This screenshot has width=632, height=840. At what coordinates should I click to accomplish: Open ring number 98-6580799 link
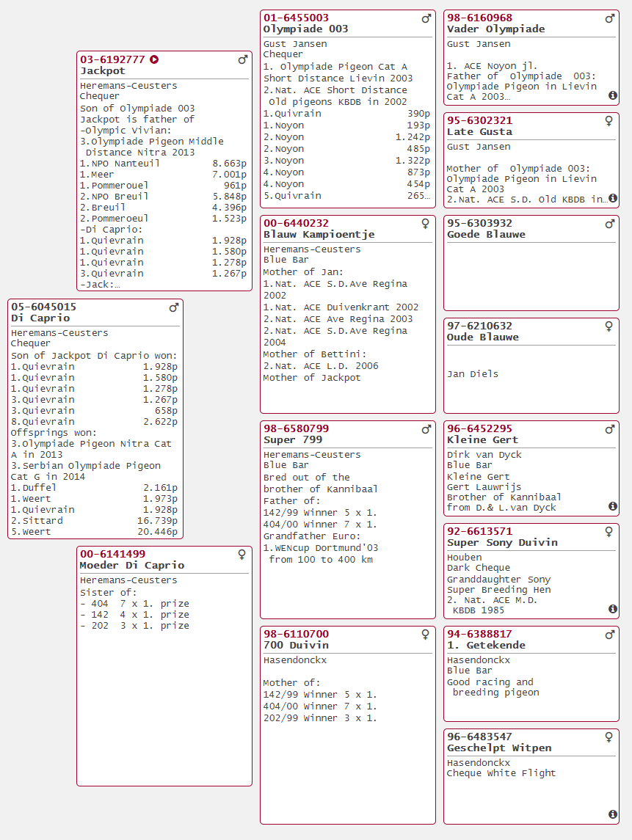[x=296, y=428]
